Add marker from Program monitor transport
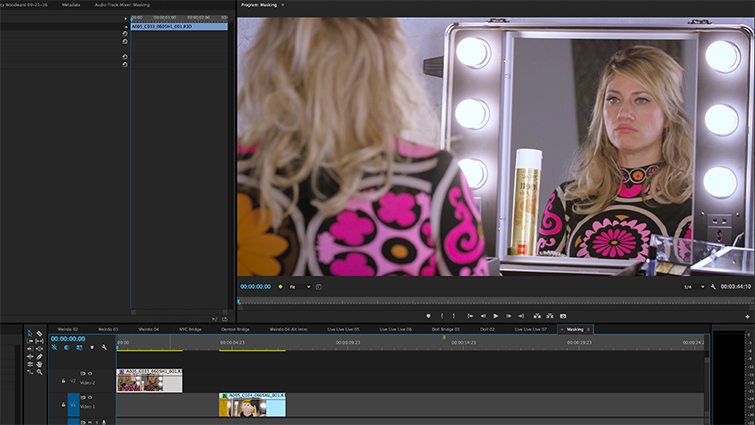The width and height of the screenshot is (755, 425). 428,316
